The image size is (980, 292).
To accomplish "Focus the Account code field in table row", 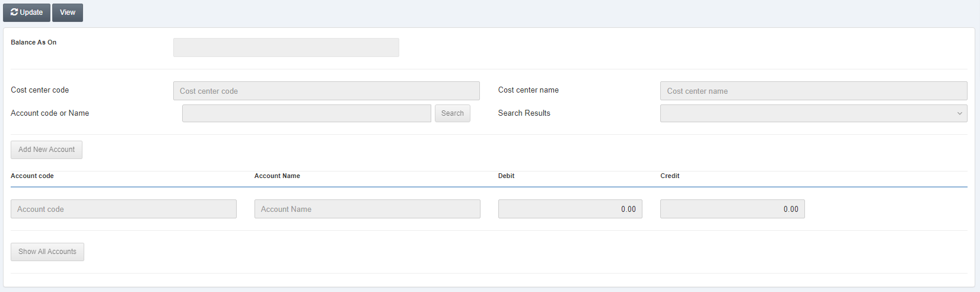I will click(x=123, y=209).
